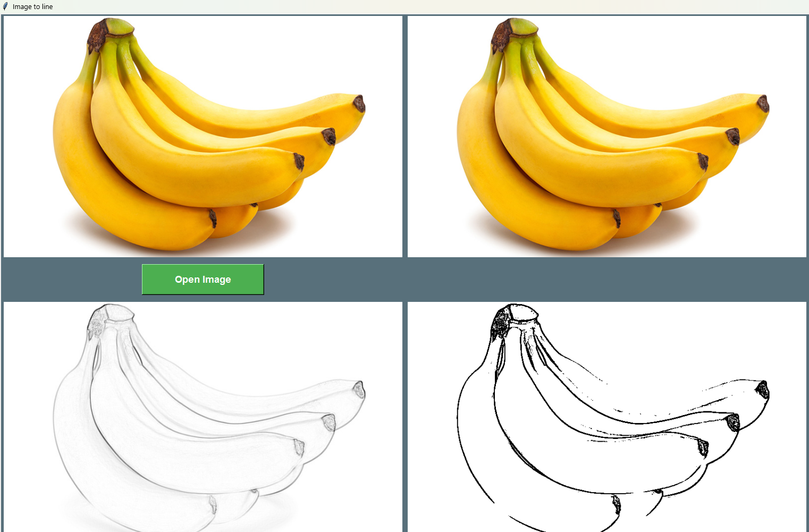Screen dimensions: 809x532
Task: Click the topmost banana tip in pencil sketch
Action: (360, 390)
